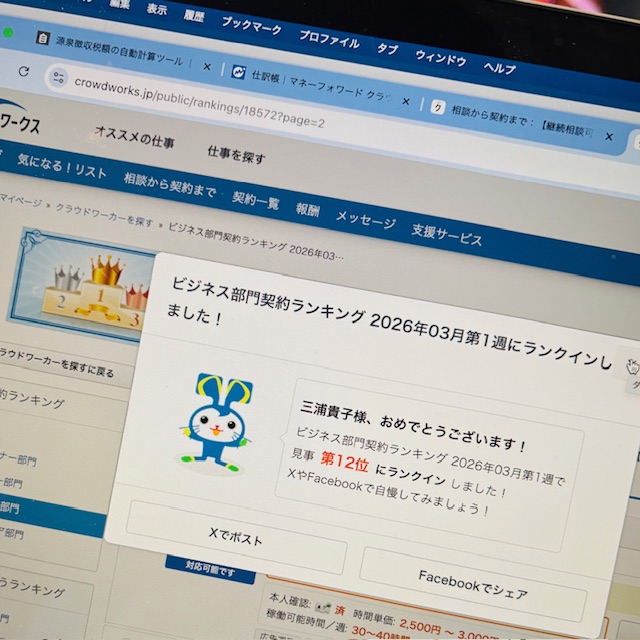Close the 源泉徴収税額の自動計算ツール tab

point(207,66)
